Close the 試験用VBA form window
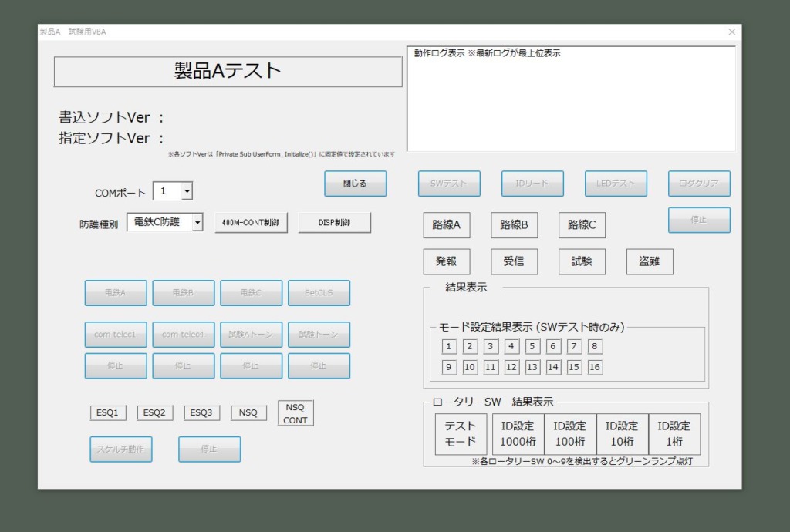The width and height of the screenshot is (790, 532). pyautogui.click(x=732, y=32)
